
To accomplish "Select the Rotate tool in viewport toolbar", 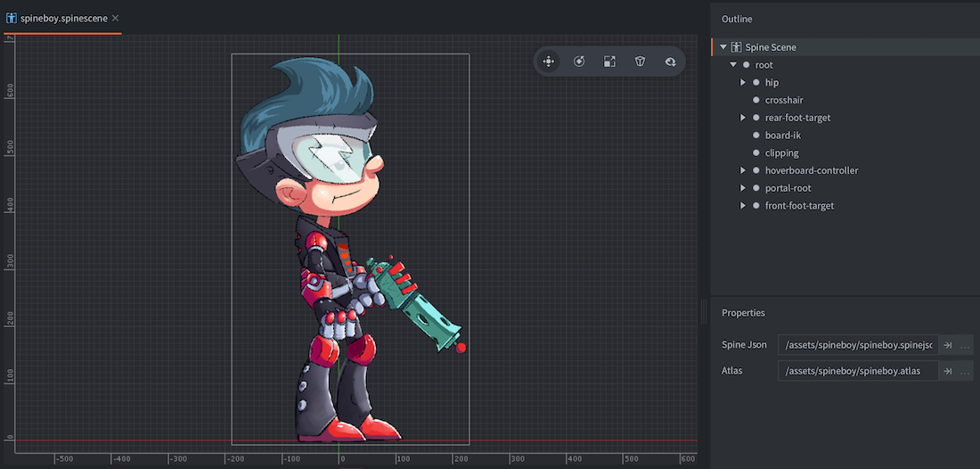I will click(579, 62).
